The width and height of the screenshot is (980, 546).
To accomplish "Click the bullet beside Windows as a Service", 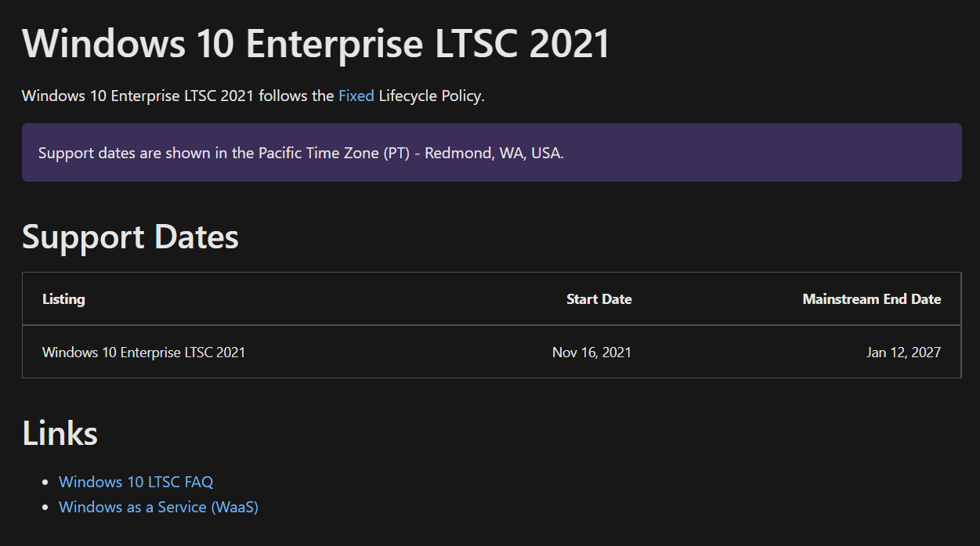I will click(x=45, y=508).
